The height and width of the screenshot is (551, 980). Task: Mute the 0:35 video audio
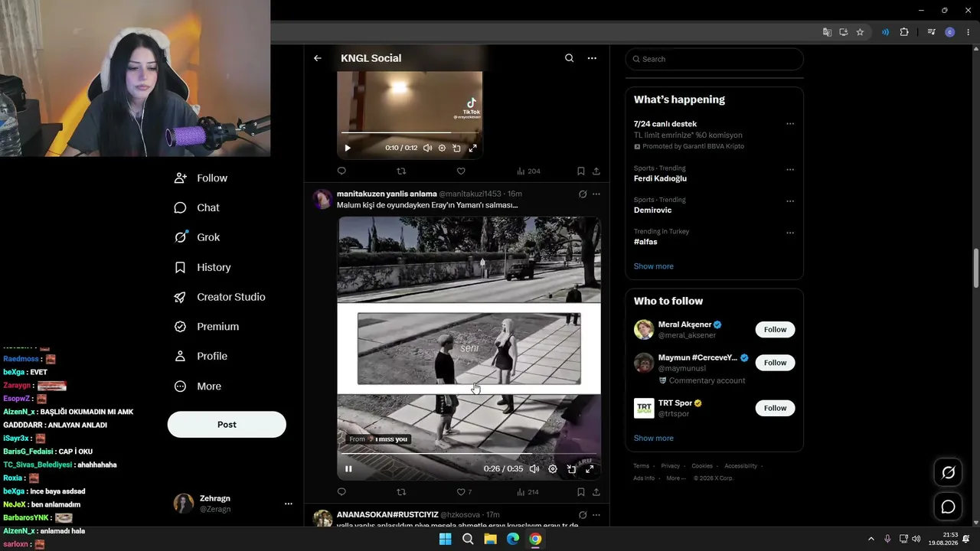(534, 469)
